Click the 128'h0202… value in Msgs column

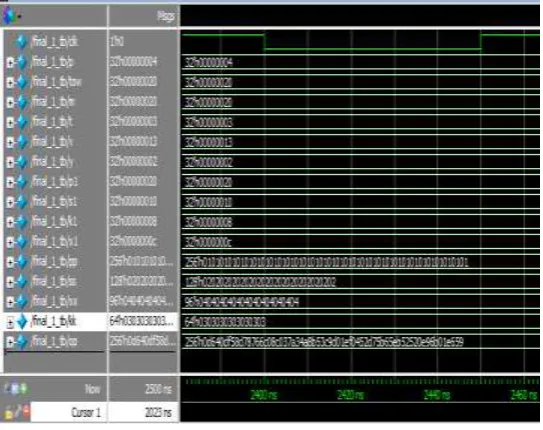(x=141, y=282)
